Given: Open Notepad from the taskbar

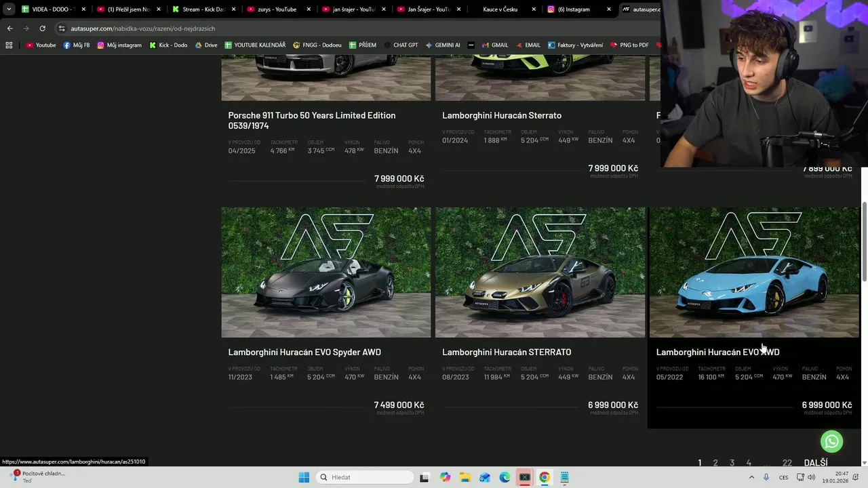Looking at the screenshot, I should [564, 477].
